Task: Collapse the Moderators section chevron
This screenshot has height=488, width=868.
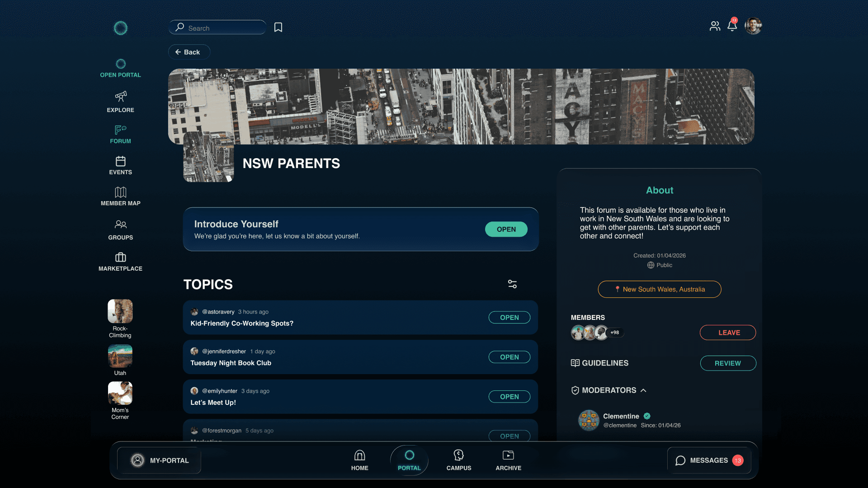Action: [643, 390]
